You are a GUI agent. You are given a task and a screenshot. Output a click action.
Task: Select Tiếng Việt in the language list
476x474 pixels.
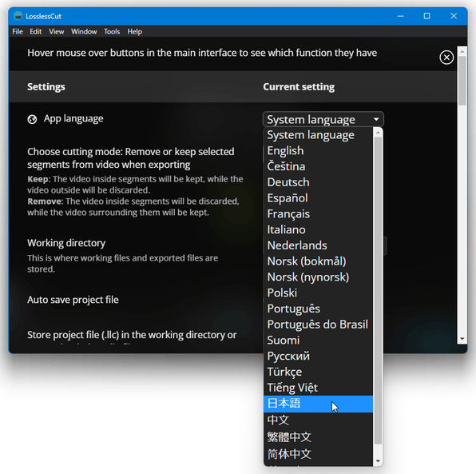coord(318,388)
